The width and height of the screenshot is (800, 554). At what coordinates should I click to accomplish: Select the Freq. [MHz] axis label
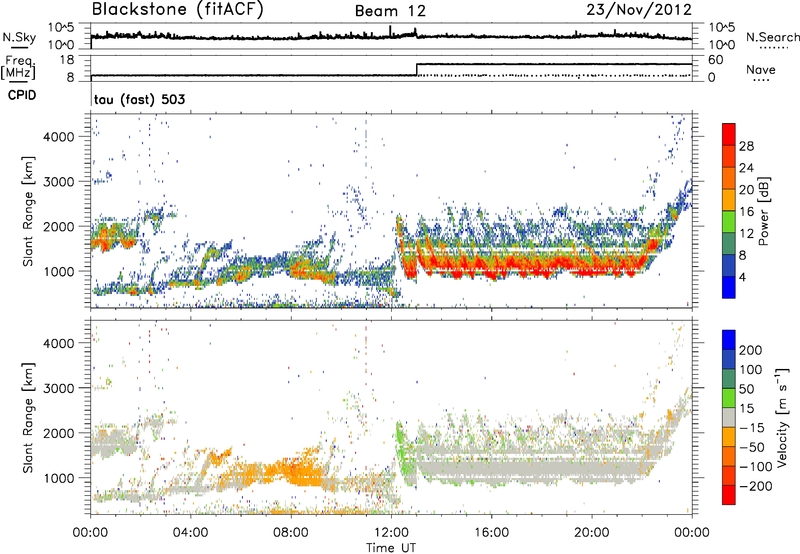18,68
